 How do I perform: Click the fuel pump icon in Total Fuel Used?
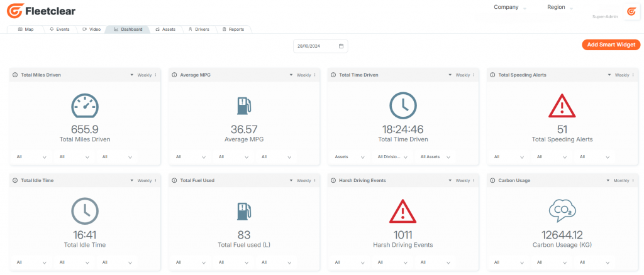[243, 211]
